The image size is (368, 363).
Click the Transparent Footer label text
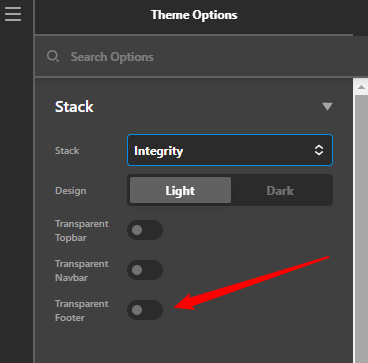point(82,310)
